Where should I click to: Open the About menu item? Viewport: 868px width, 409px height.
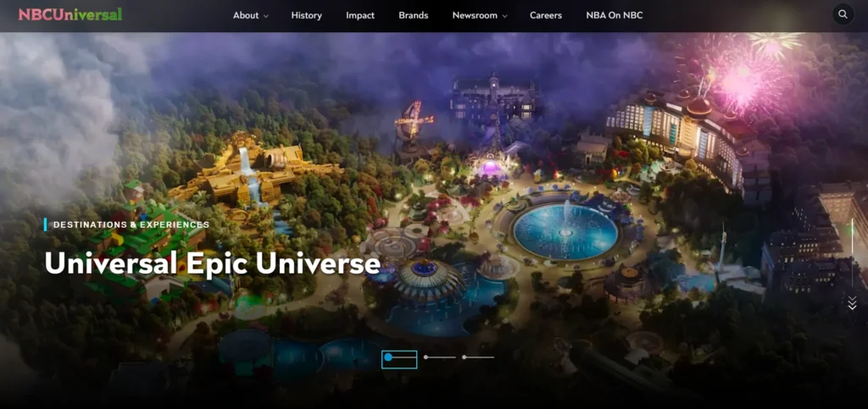[x=246, y=15]
